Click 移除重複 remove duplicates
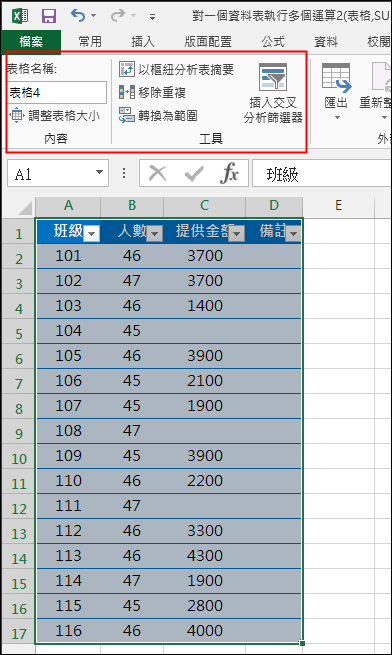This screenshot has height=655, width=392. click(152, 92)
